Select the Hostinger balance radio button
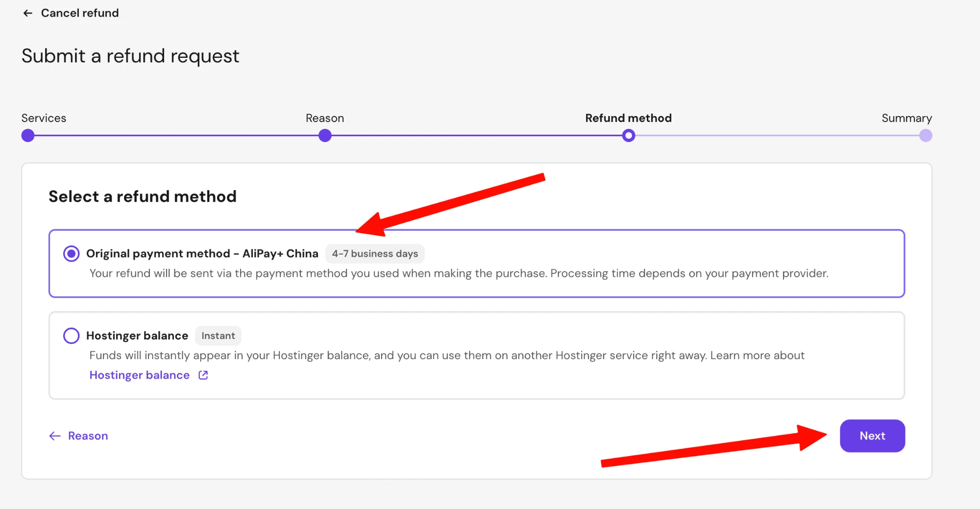 click(x=72, y=336)
